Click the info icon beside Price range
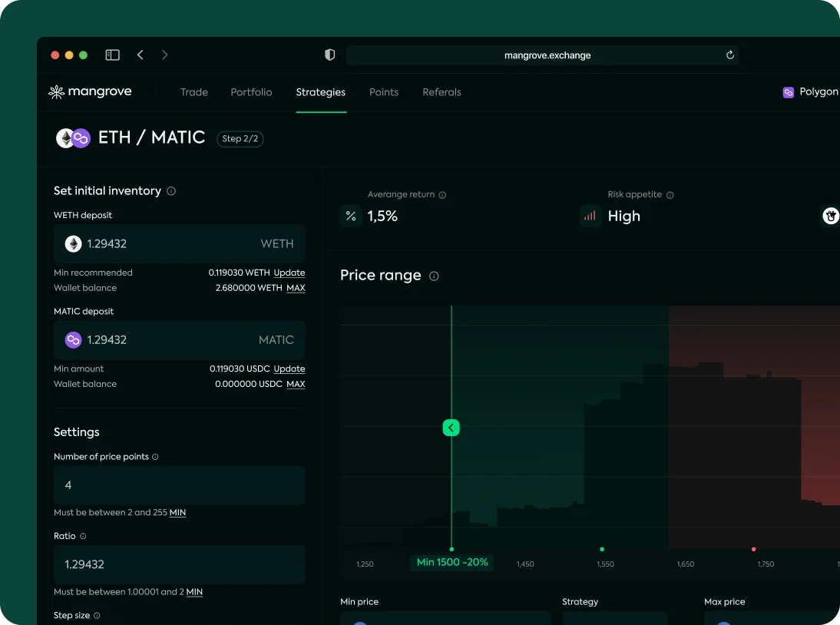This screenshot has width=840, height=625. (435, 276)
